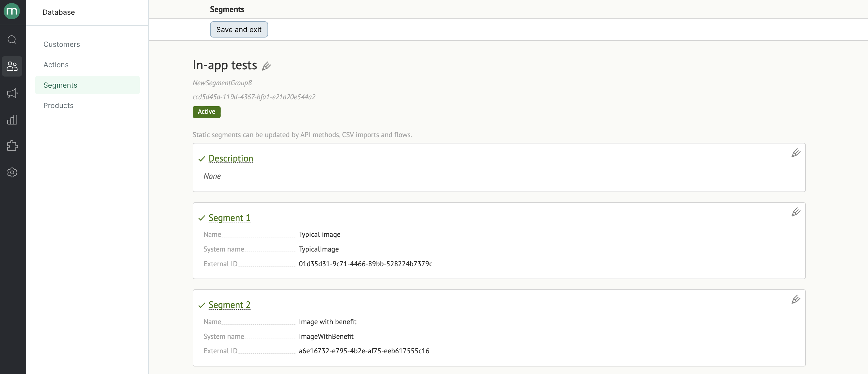Open the settings gear icon
The height and width of the screenshot is (374, 868).
[x=12, y=172]
